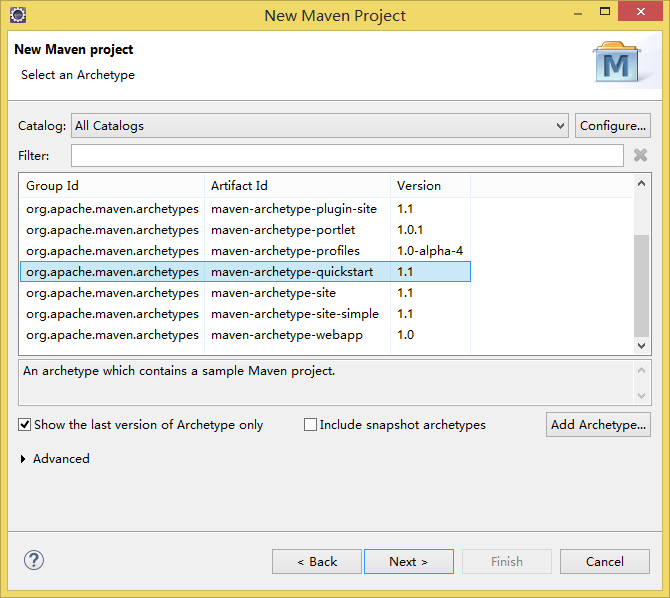Screen dimensions: 670x598
Task: Sort by Artifact Id column header
Action: click(x=297, y=186)
